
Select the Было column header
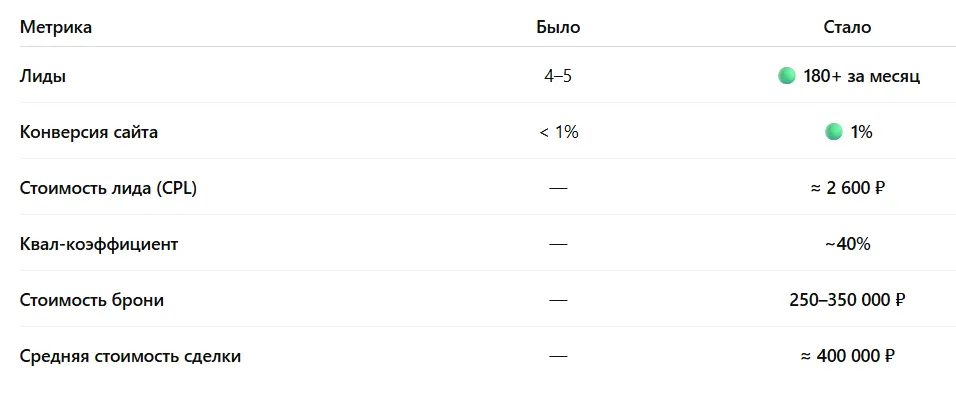pyautogui.click(x=558, y=27)
